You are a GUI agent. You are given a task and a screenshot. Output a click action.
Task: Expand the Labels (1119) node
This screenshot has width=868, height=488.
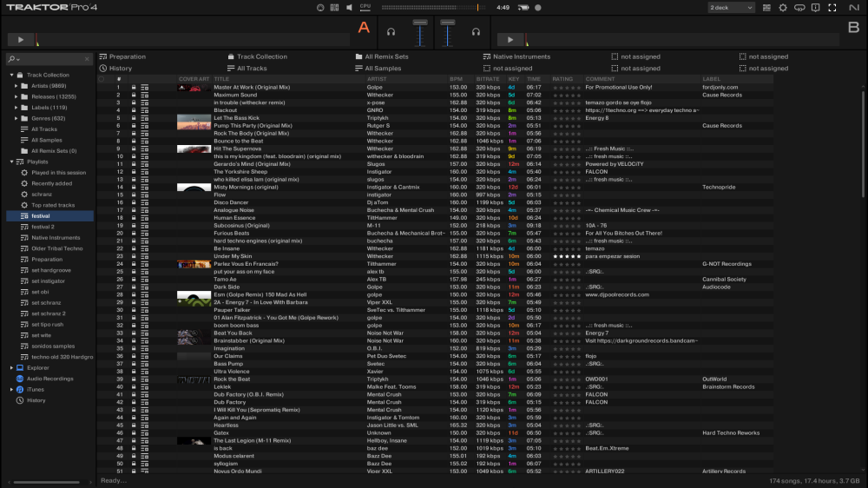pyautogui.click(x=16, y=108)
